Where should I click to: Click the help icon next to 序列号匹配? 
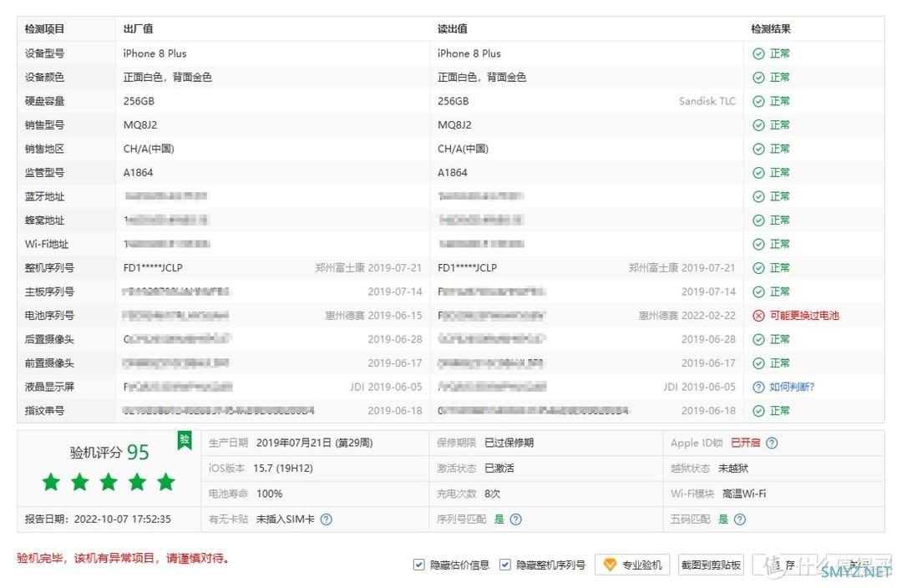click(516, 520)
